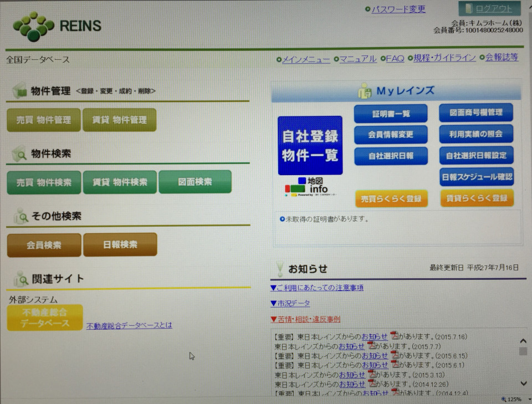This screenshot has width=532, height=404.
Task: Expand the 苦情・相談・違反事例 section
Action: (305, 319)
